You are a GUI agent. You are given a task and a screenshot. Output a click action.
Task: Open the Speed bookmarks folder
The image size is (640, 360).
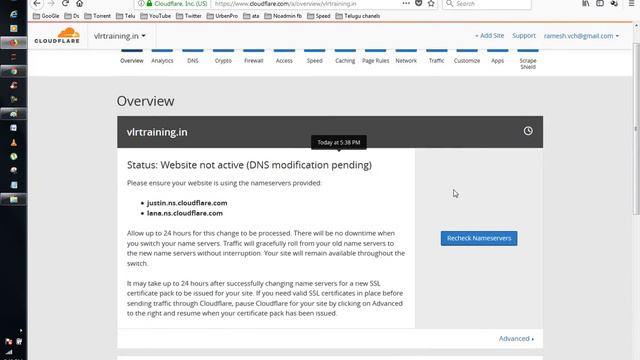(x=318, y=16)
